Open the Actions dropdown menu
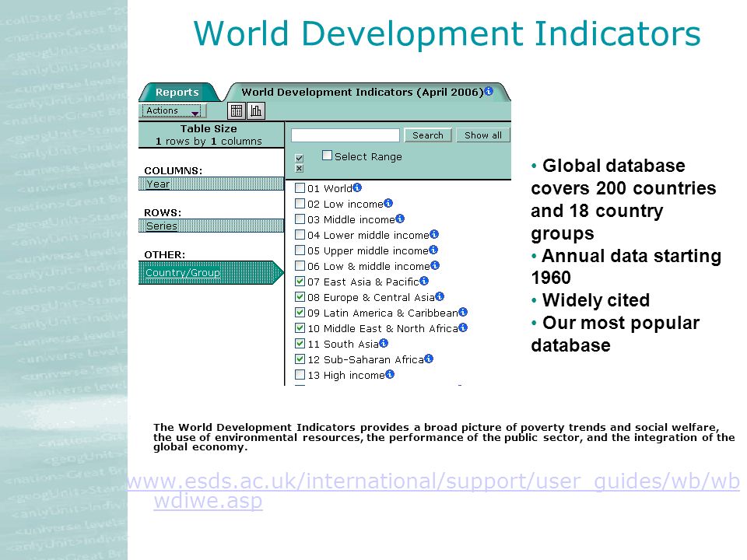 (x=174, y=111)
